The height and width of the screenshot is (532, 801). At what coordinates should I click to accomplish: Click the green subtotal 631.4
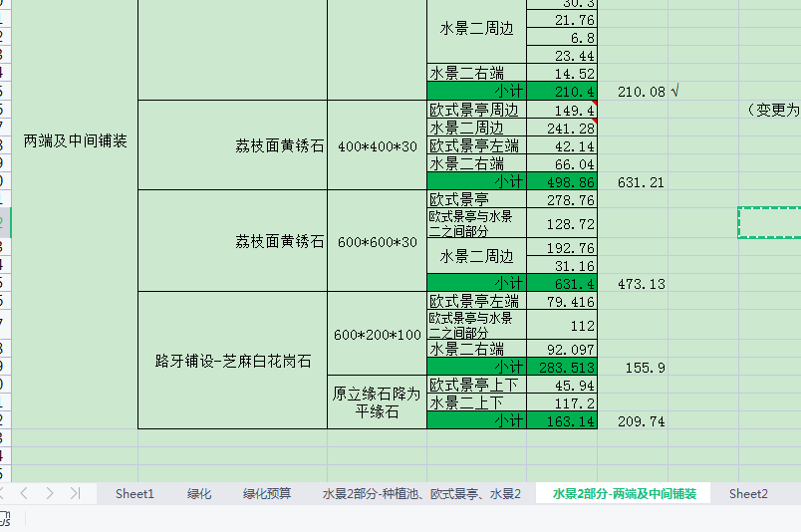[562, 283]
